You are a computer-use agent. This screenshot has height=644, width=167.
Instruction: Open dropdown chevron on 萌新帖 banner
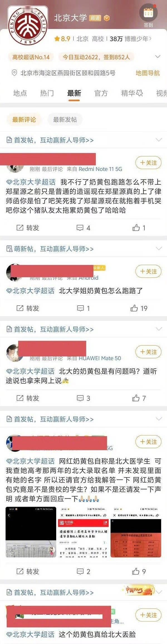(159, 248)
